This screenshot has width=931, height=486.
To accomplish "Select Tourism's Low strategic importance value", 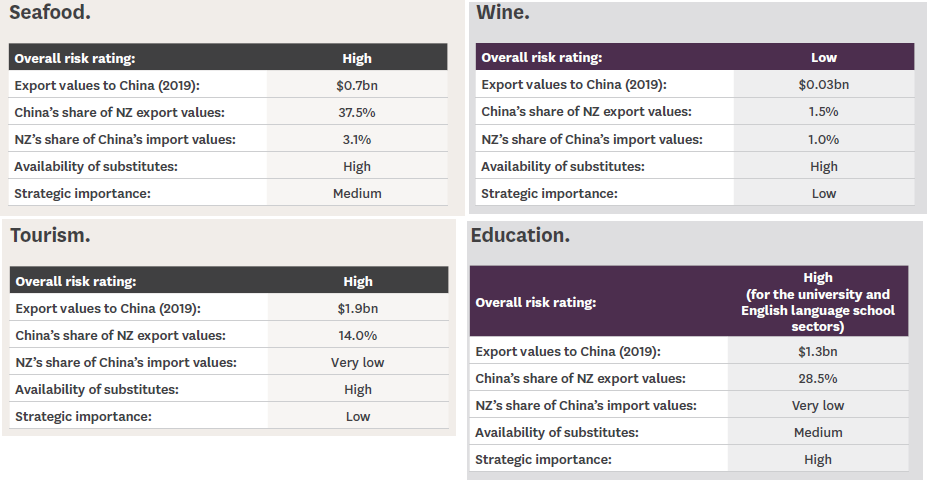I will (357, 416).
